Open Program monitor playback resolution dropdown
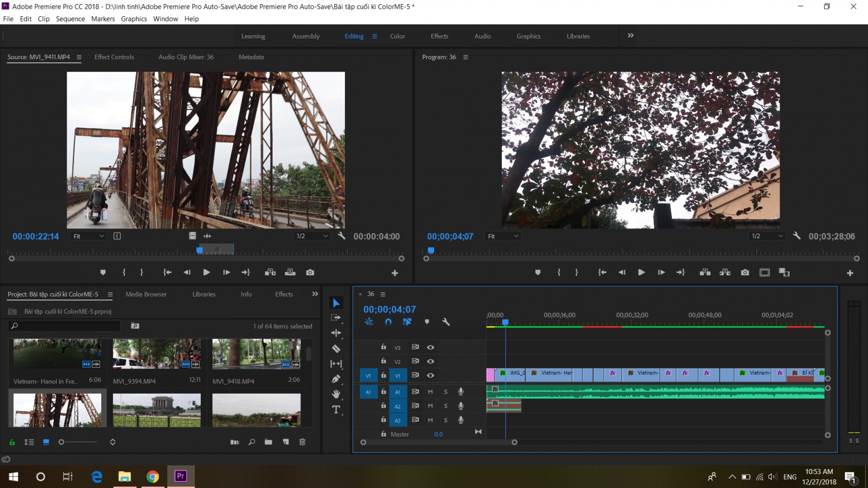868x488 pixels. (767, 236)
